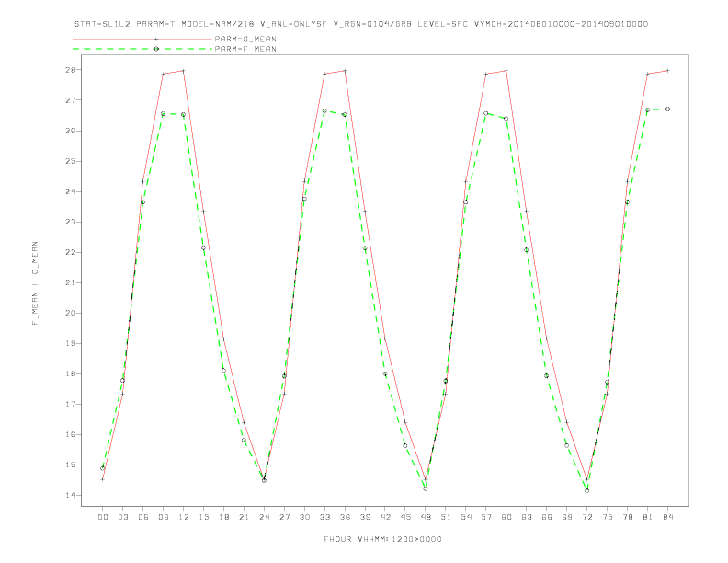Image resolution: width=728 pixels, height=563 pixels.
Task: Click x-axis forecast hour label 00
Action: 103,517
